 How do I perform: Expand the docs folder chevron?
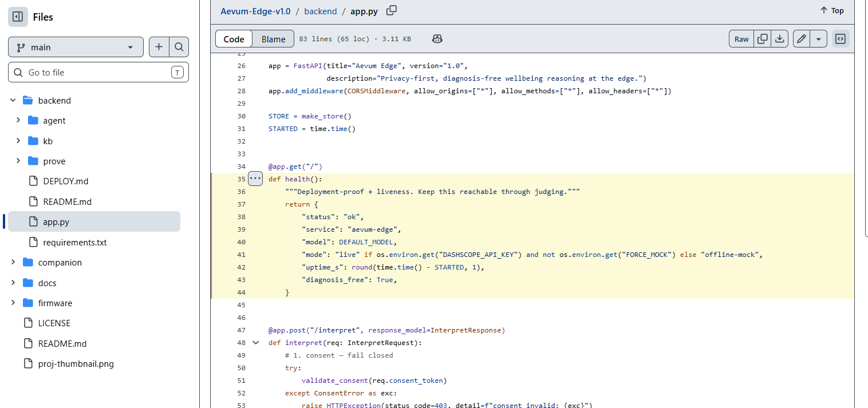pos(13,283)
